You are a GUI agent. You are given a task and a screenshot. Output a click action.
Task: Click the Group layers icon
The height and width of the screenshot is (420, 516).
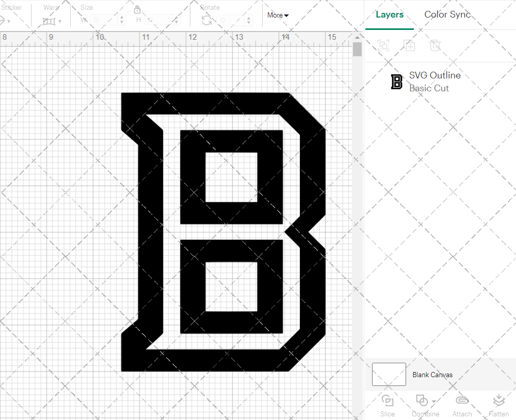click(383, 46)
